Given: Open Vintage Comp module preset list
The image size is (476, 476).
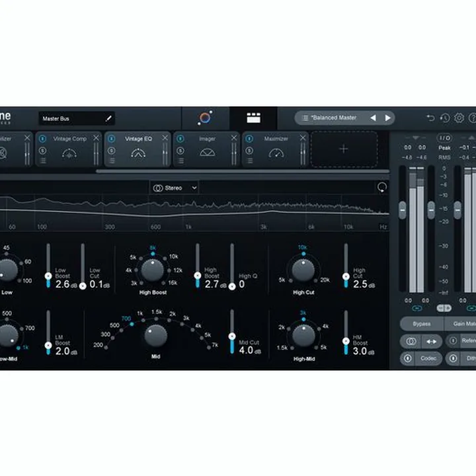Looking at the screenshot, I should [43, 161].
